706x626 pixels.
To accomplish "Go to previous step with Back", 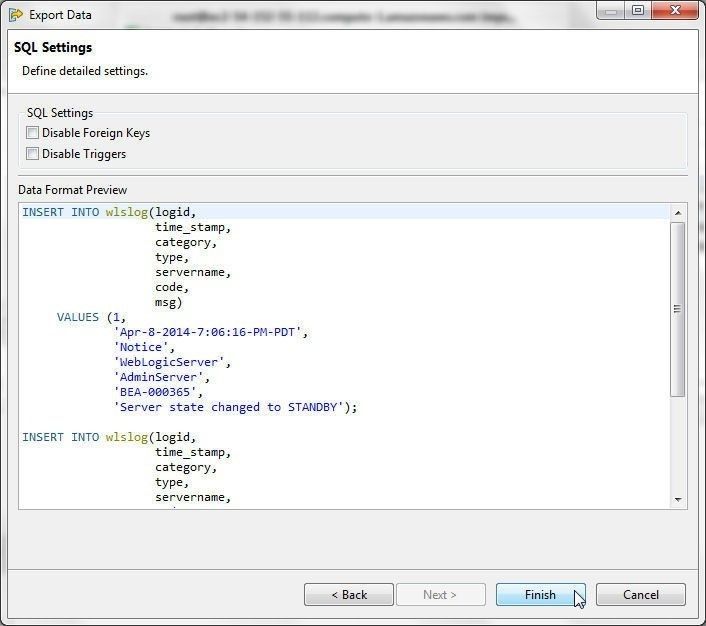I will click(x=348, y=594).
